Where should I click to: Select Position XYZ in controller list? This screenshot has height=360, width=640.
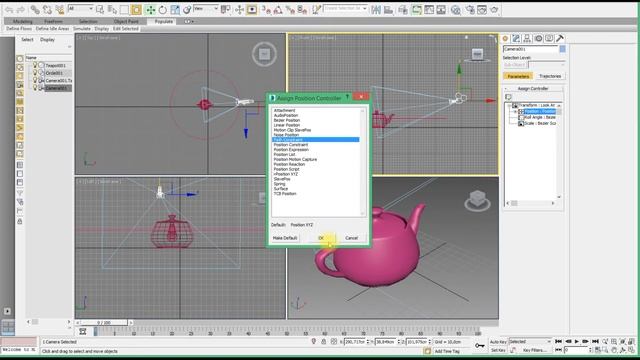[286, 174]
